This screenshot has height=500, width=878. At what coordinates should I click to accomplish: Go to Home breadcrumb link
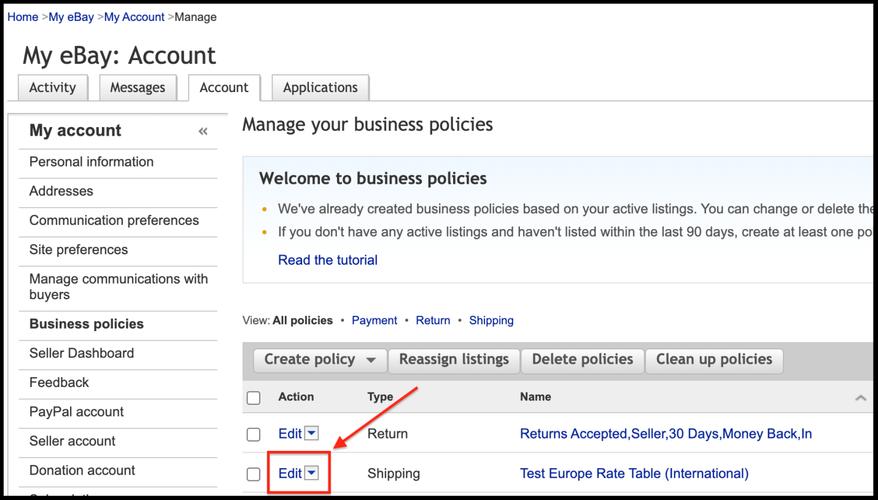click(x=22, y=17)
